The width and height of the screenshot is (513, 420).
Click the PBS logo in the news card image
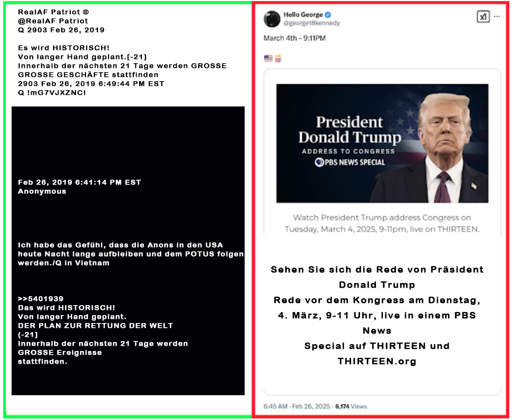[x=319, y=162]
